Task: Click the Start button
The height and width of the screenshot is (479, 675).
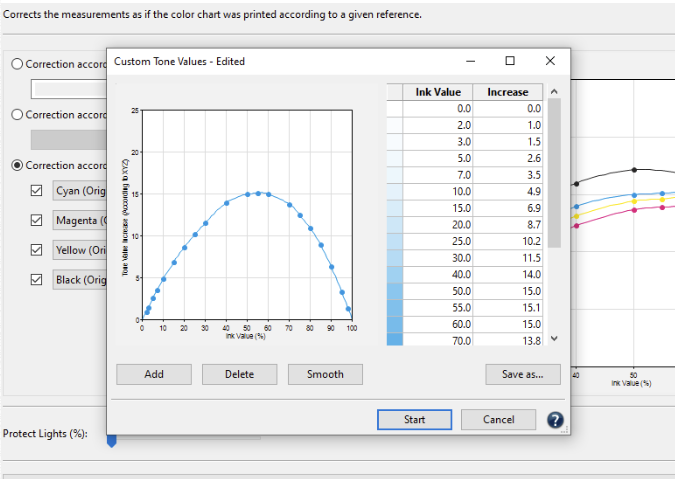Action: coord(415,420)
